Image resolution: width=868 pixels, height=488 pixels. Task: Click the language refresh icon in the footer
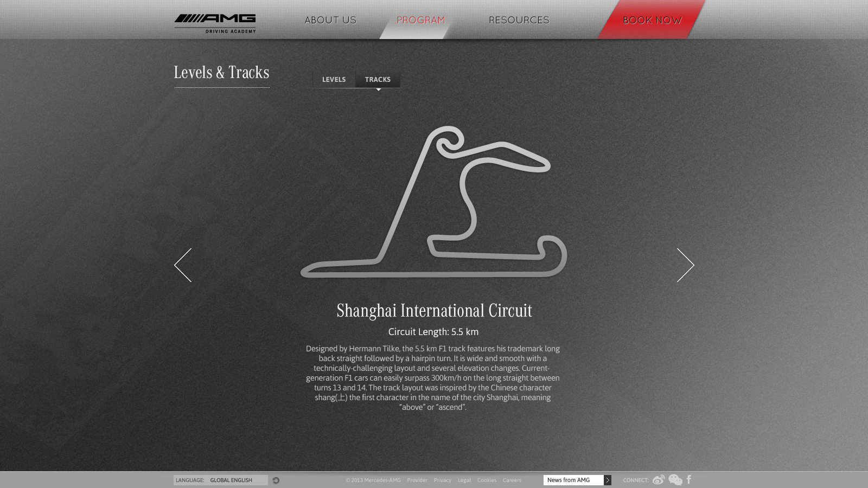[x=276, y=480]
